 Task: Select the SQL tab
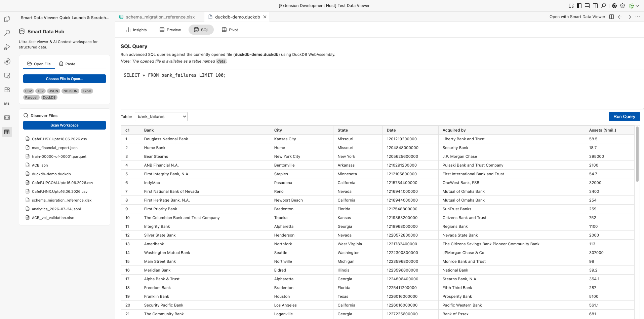point(201,30)
